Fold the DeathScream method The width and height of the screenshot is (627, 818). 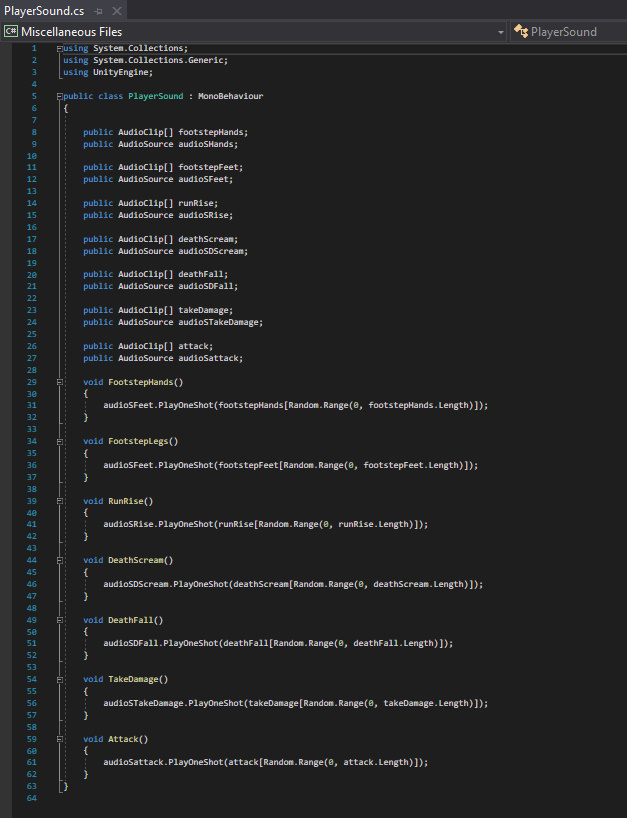coord(59,560)
